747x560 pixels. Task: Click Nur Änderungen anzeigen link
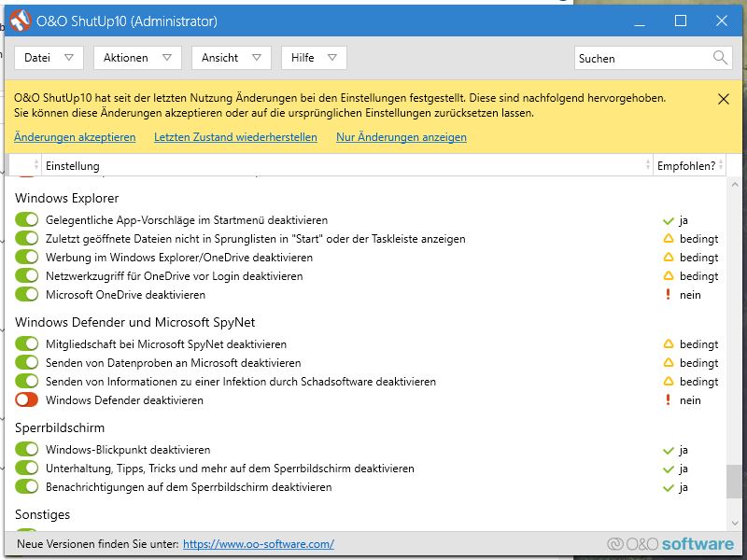click(x=402, y=137)
